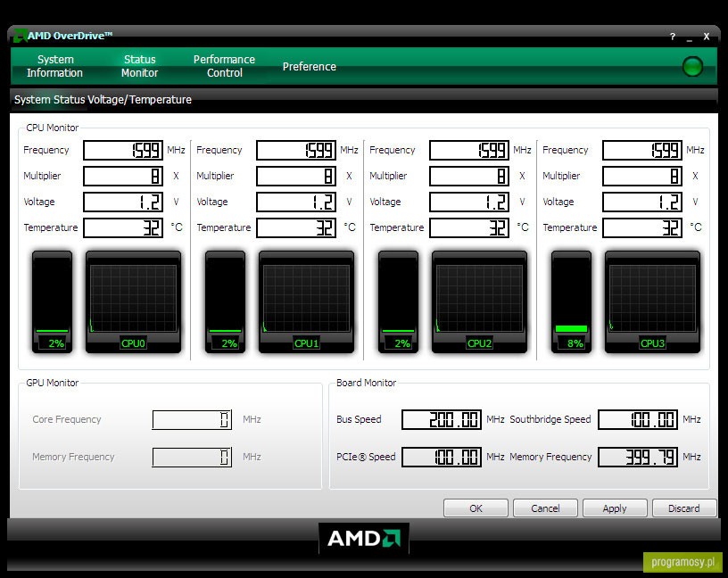Click the CPU3 usage history graph
728x578 pixels.
click(653, 301)
